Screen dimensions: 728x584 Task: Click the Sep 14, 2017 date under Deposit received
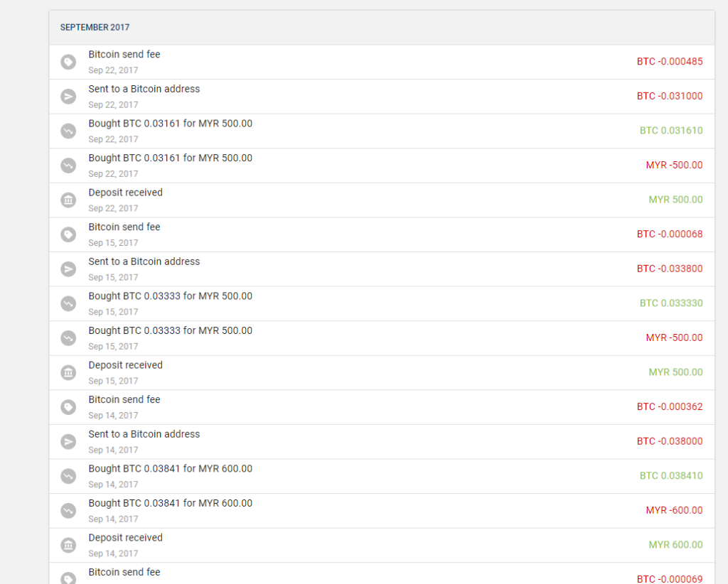113,553
